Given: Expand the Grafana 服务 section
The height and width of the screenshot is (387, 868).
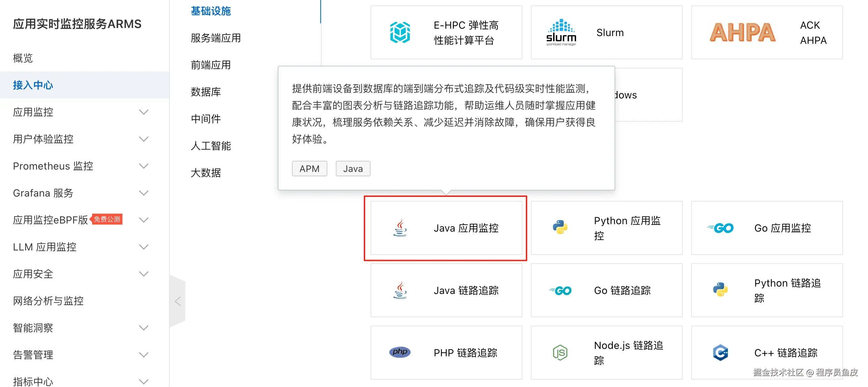Looking at the screenshot, I should click(144, 193).
